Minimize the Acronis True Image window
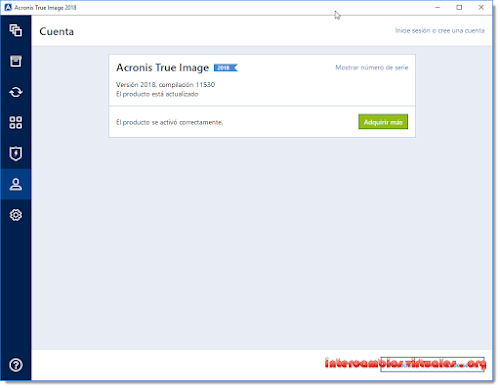The width and height of the screenshot is (500, 388). coord(438,7)
